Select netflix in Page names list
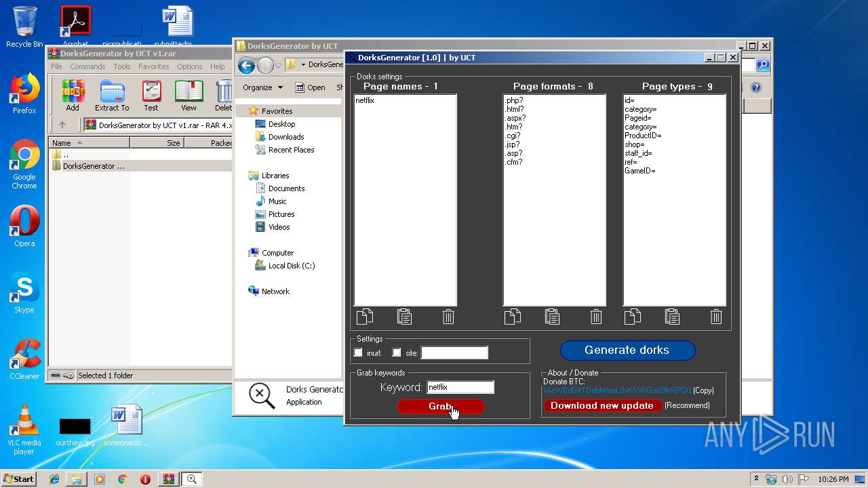Viewport: 868px width, 488px height. tap(365, 100)
